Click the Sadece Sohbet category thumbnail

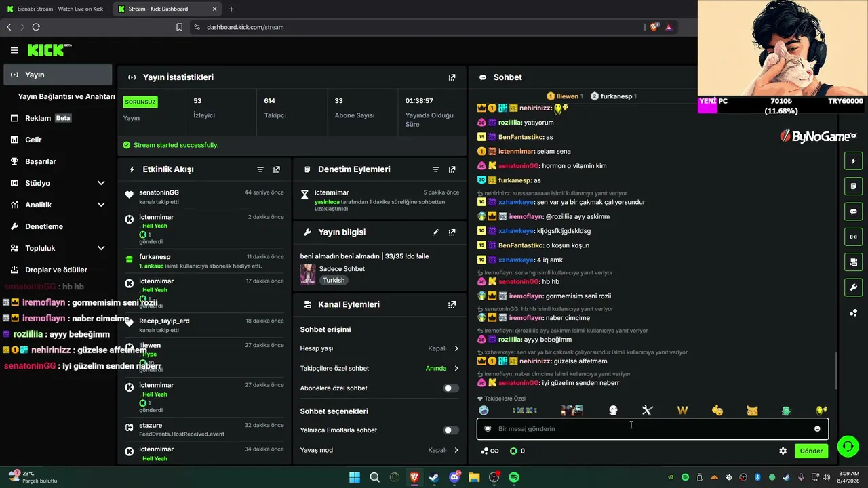pos(308,274)
